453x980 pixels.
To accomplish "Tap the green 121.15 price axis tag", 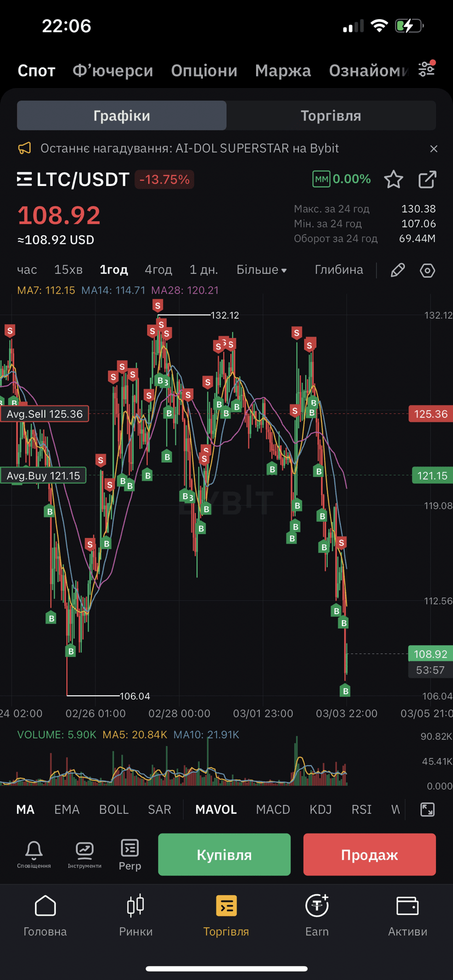I will pyautogui.click(x=432, y=476).
